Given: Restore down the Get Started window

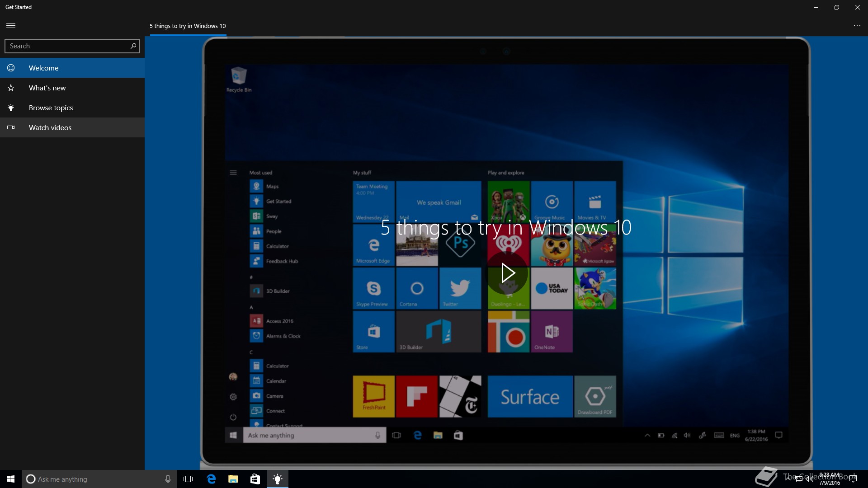Looking at the screenshot, I should [837, 7].
